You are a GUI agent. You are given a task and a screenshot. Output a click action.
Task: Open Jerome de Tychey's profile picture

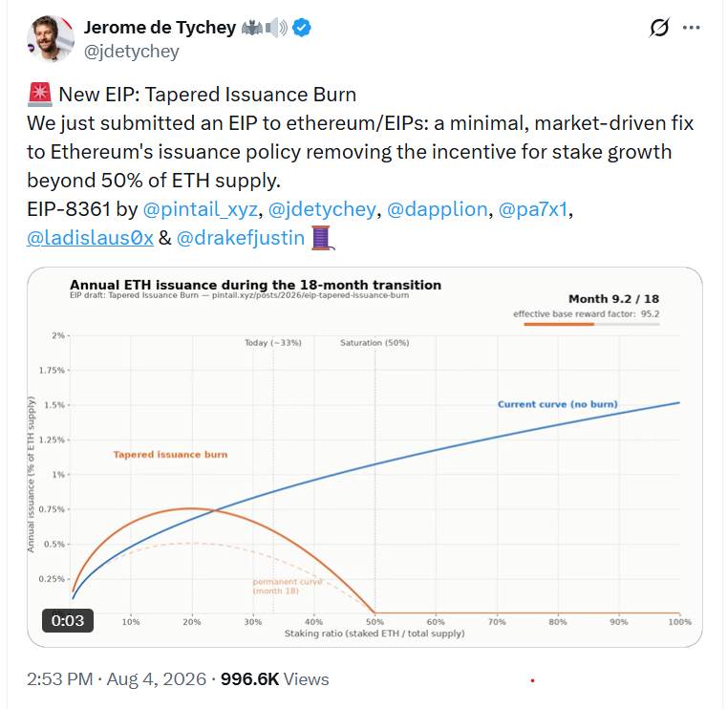(50, 39)
